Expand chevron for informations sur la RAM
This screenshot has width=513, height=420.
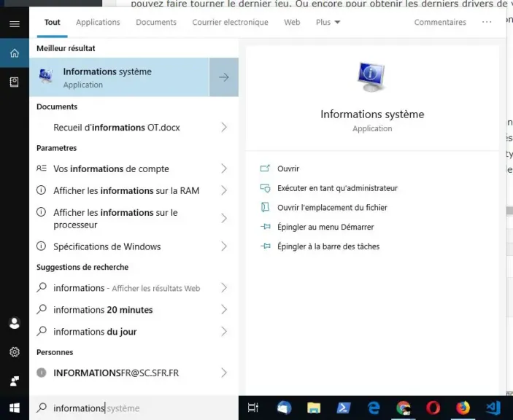pyautogui.click(x=224, y=190)
